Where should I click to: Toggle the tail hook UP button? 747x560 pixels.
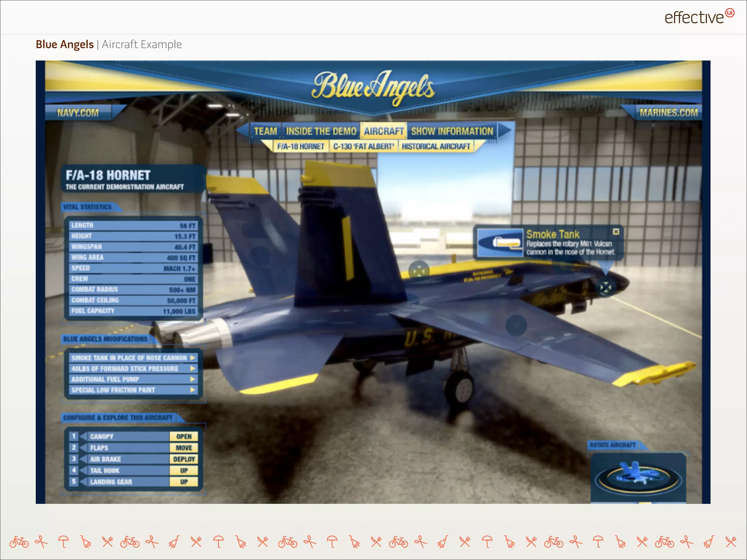click(x=184, y=470)
